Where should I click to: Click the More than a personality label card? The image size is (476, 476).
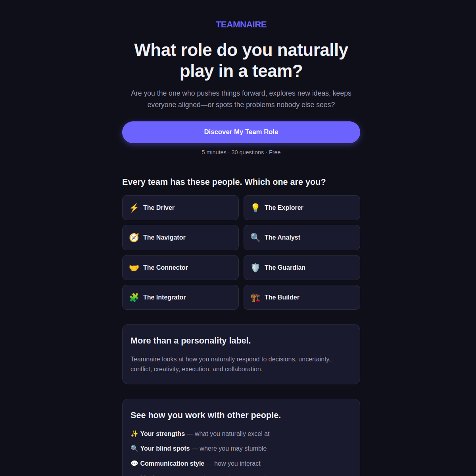241,354
